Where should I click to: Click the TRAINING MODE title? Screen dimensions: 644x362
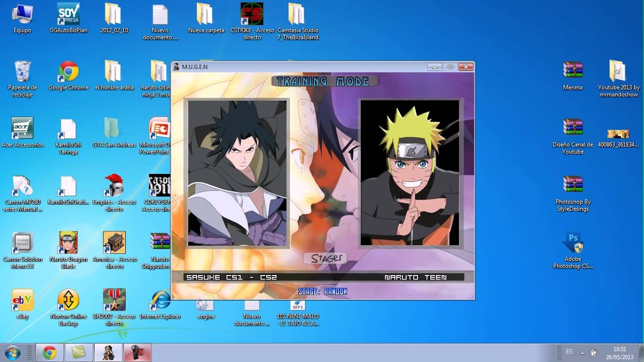click(323, 81)
